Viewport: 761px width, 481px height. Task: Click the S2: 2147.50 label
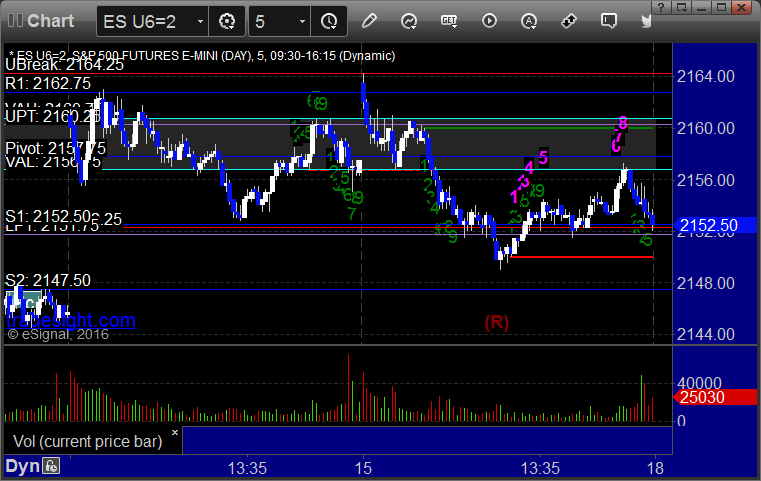pyautogui.click(x=48, y=280)
